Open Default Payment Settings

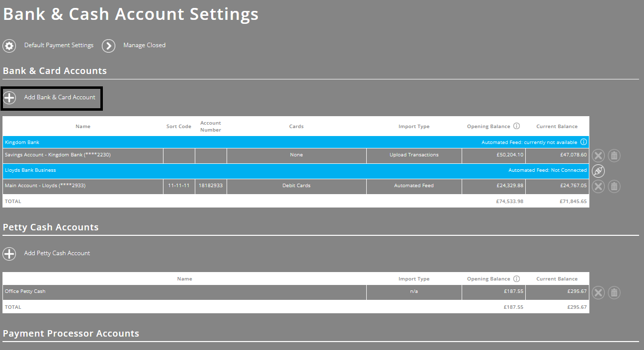pos(59,45)
